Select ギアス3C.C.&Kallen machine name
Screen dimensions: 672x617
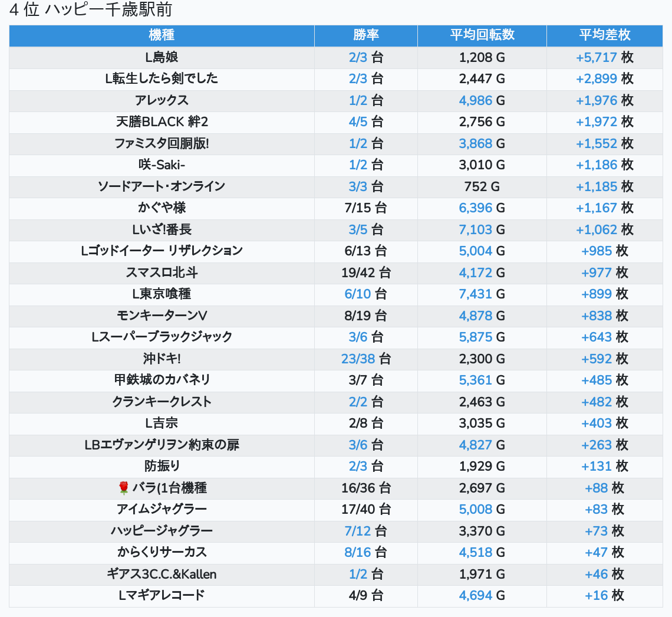tap(162, 574)
